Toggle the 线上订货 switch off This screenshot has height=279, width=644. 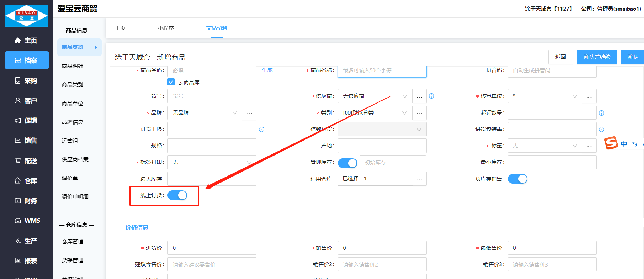tap(177, 195)
